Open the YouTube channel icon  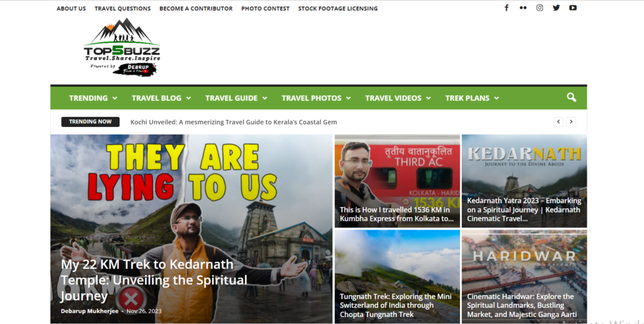click(x=573, y=8)
